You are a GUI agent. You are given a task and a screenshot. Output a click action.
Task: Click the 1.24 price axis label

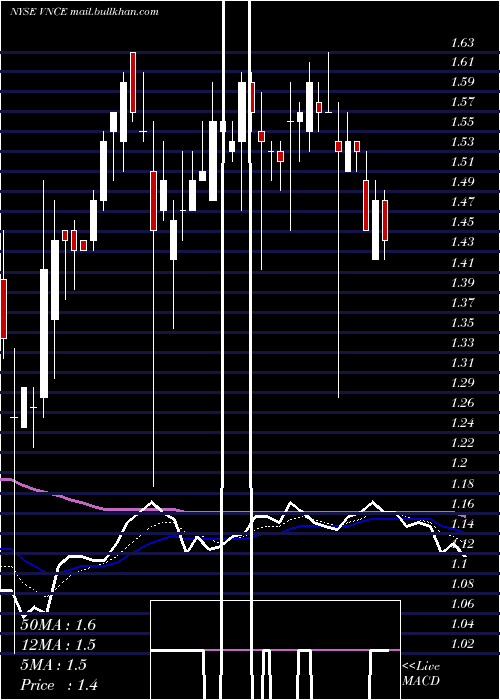462,423
